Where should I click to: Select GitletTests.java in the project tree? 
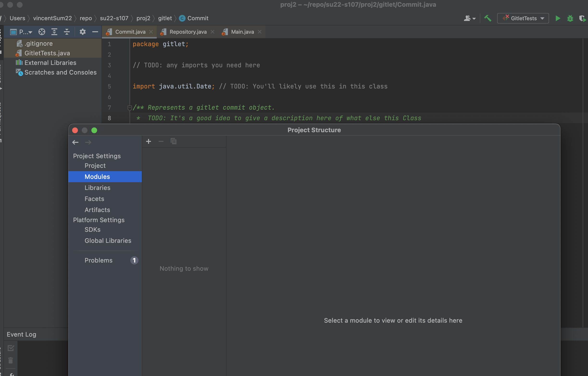point(47,53)
